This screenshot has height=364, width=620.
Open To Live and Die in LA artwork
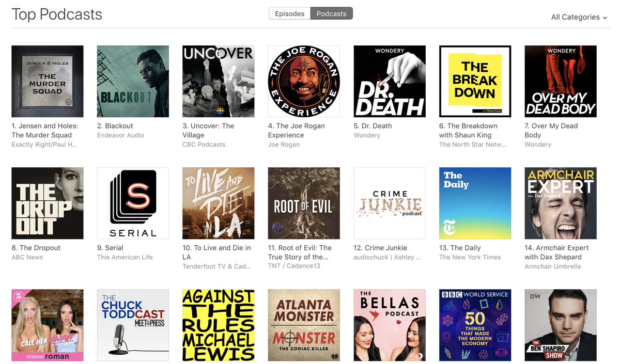pos(219,203)
